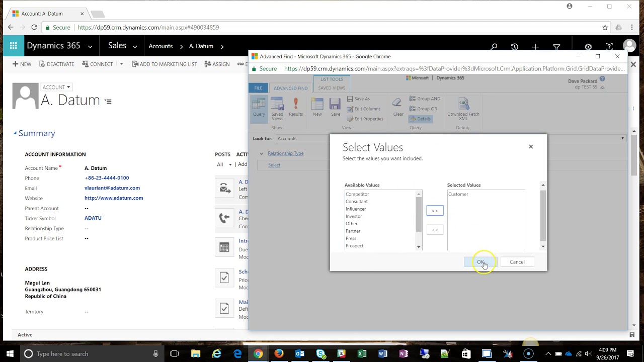Click the Select link in query
The height and width of the screenshot is (362, 644).
click(x=274, y=165)
